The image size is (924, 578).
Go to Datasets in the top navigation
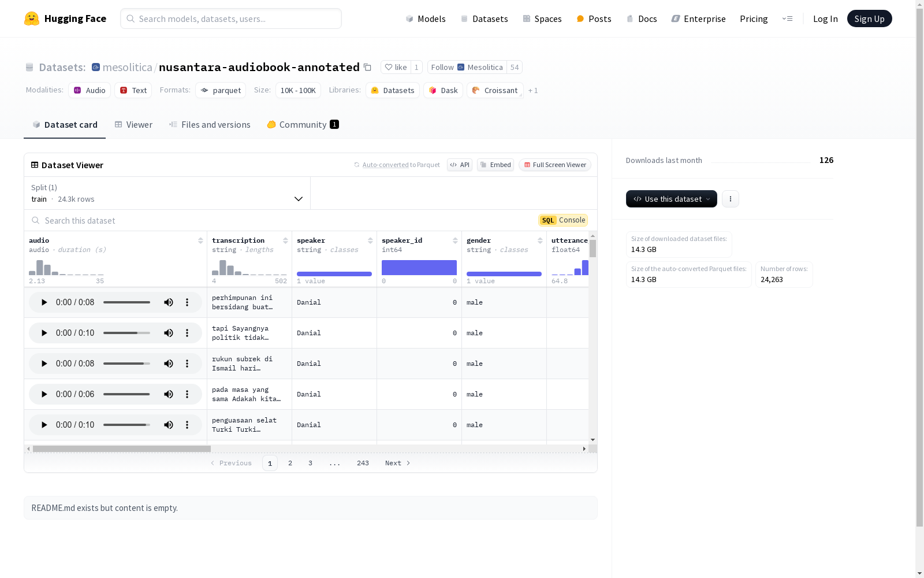point(484,18)
